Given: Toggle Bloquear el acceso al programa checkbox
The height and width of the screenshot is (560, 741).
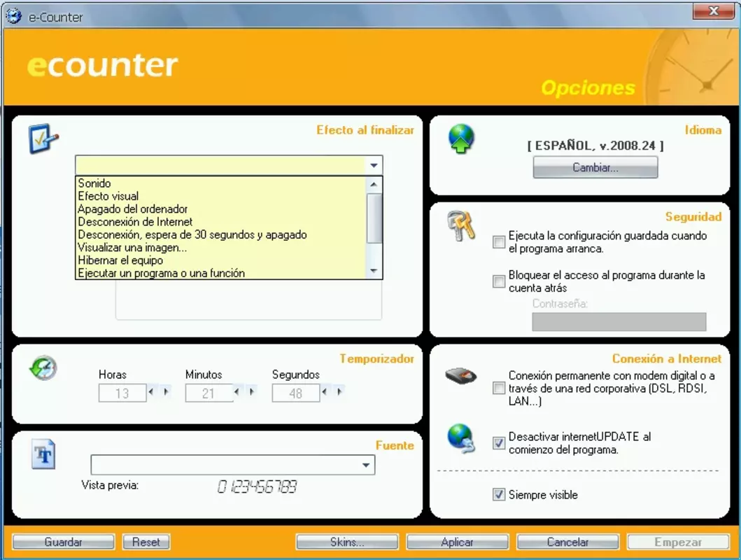Looking at the screenshot, I should pos(499,281).
